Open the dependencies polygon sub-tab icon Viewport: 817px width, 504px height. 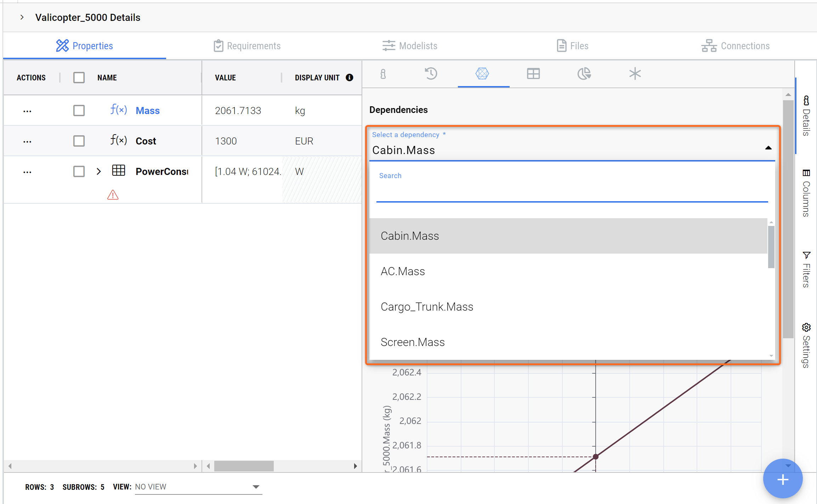pyautogui.click(x=482, y=74)
